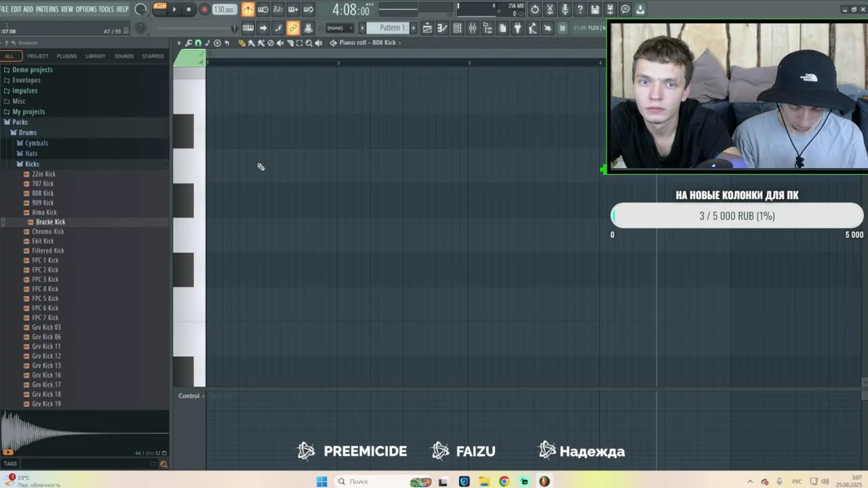The image size is (868, 488).
Task: Click the microphone one-click recording icon
Action: click(x=565, y=9)
